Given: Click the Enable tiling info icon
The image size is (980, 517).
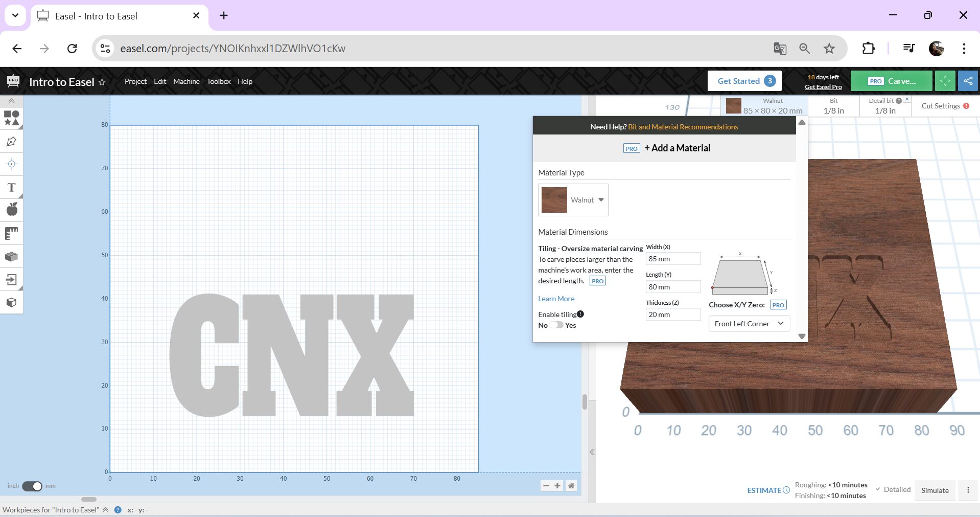Looking at the screenshot, I should coord(580,314).
